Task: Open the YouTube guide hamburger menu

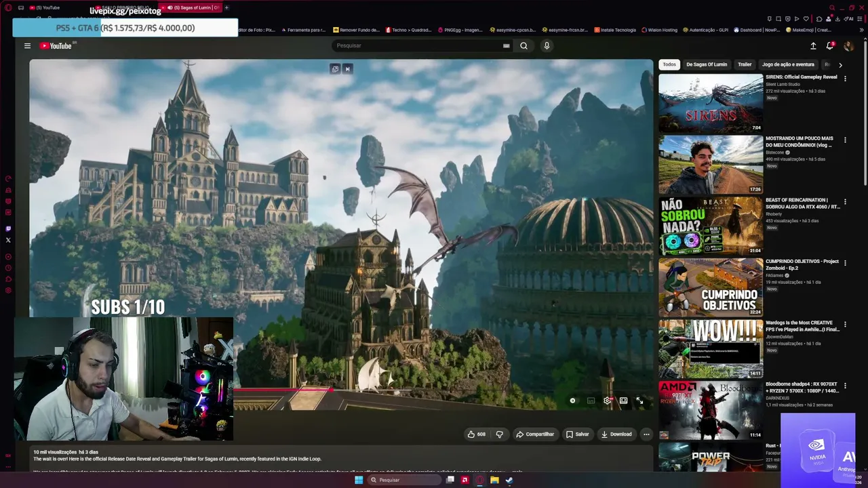Action: (x=27, y=46)
